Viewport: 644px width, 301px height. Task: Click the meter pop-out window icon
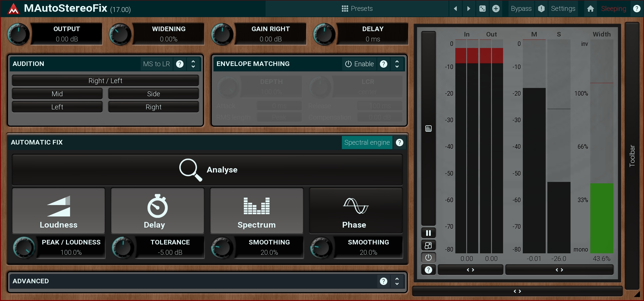tap(428, 245)
